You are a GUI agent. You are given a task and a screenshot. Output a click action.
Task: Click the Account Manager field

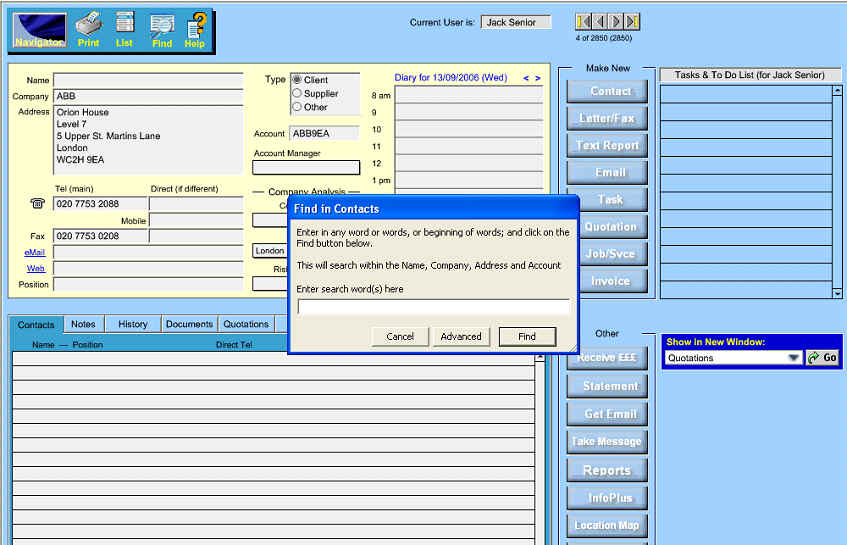[306, 167]
